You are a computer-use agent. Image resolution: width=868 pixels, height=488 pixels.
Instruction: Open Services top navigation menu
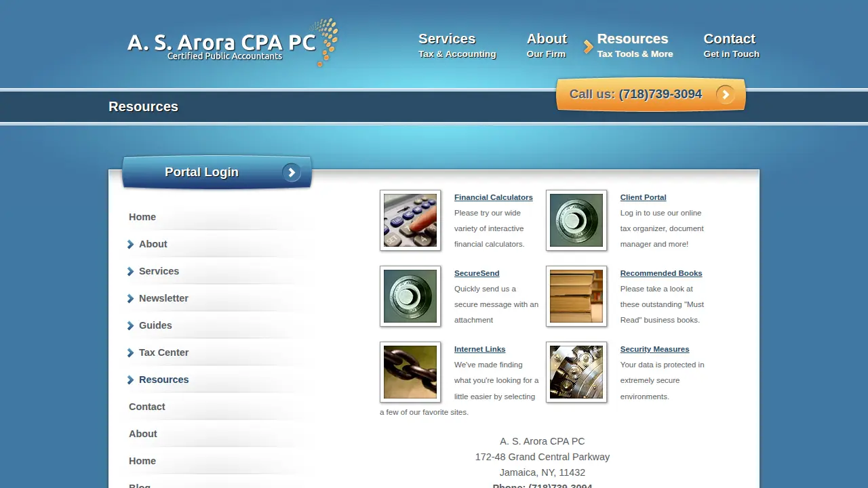(x=457, y=45)
